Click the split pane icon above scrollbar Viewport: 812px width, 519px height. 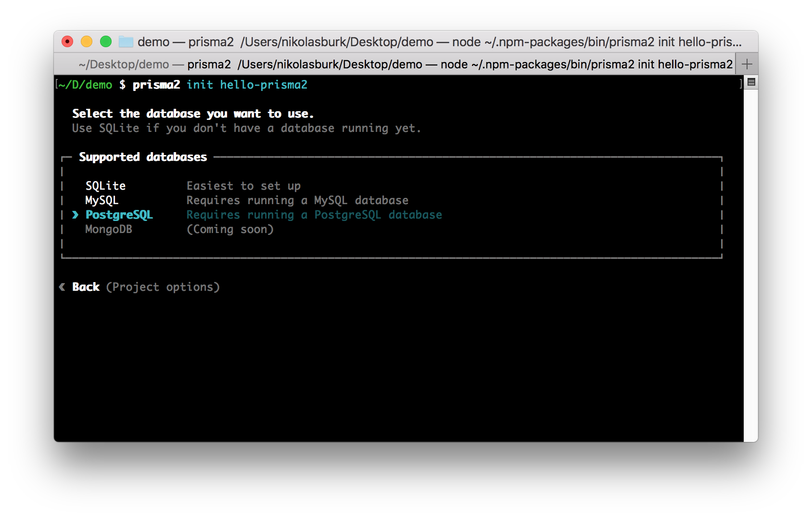(751, 82)
